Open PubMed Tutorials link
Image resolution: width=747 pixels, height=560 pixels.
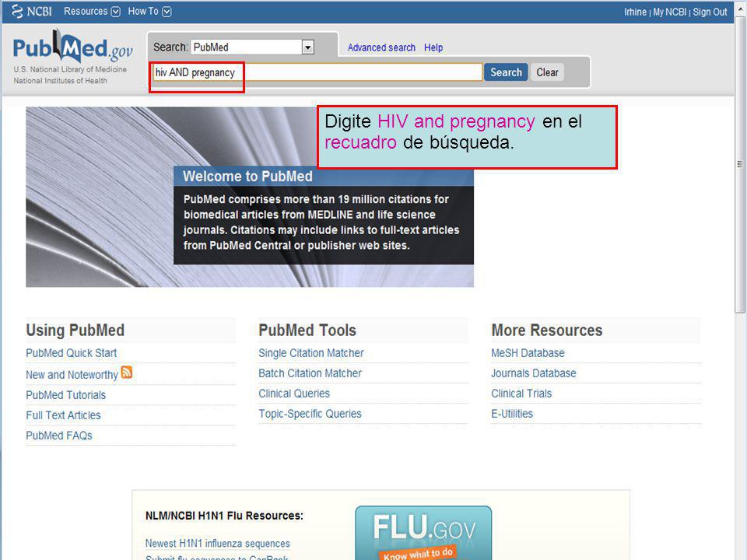click(65, 395)
